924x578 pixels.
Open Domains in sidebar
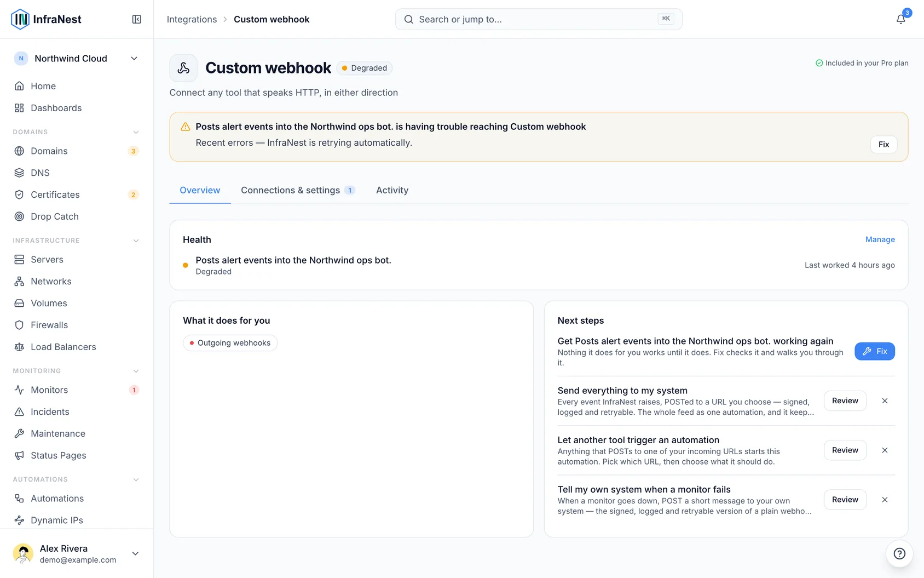[77, 151]
